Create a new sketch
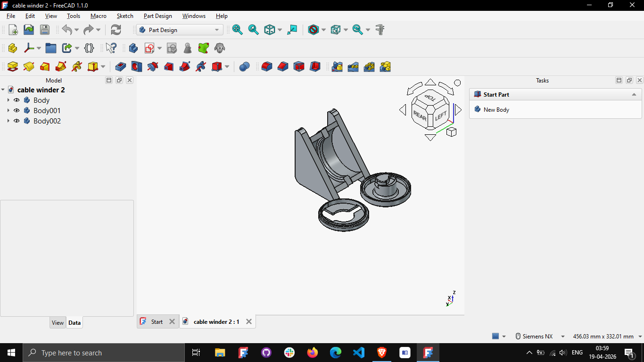The image size is (644, 362). pyautogui.click(x=149, y=48)
